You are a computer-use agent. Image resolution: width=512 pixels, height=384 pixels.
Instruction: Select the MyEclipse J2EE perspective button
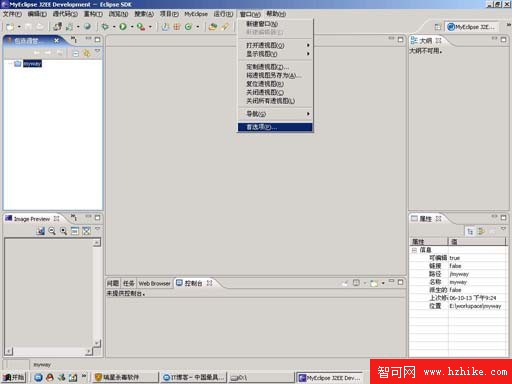[472, 27]
